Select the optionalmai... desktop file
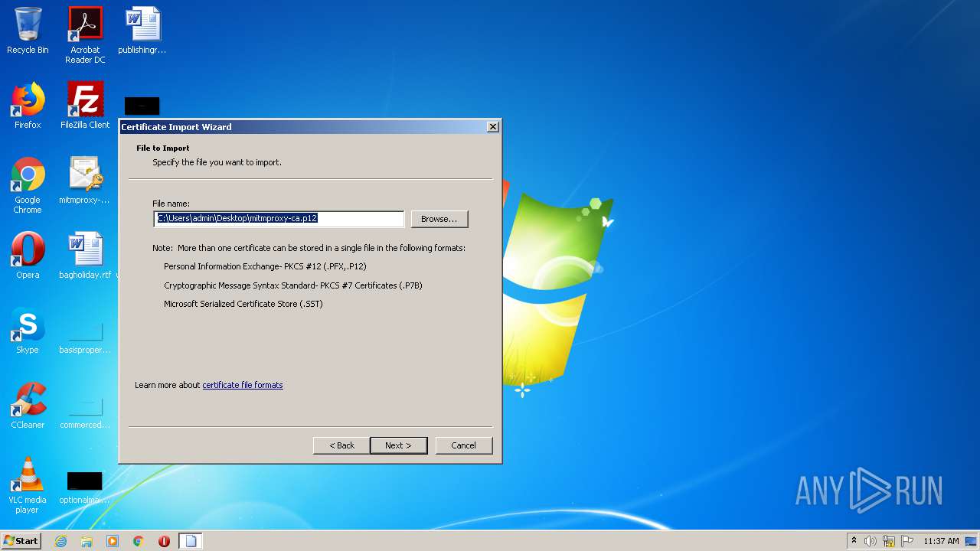Screen dimensions: 980x551 pyautogui.click(x=85, y=487)
